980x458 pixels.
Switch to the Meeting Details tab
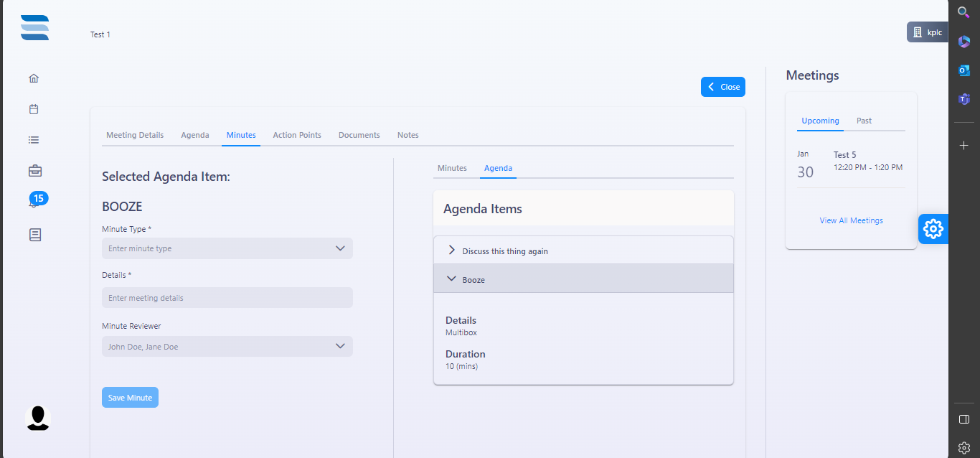pos(135,135)
